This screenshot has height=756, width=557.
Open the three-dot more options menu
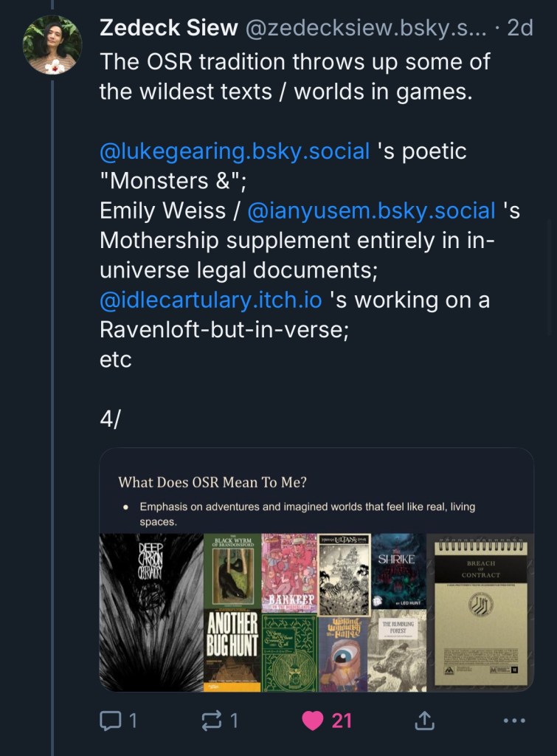pyautogui.click(x=513, y=720)
